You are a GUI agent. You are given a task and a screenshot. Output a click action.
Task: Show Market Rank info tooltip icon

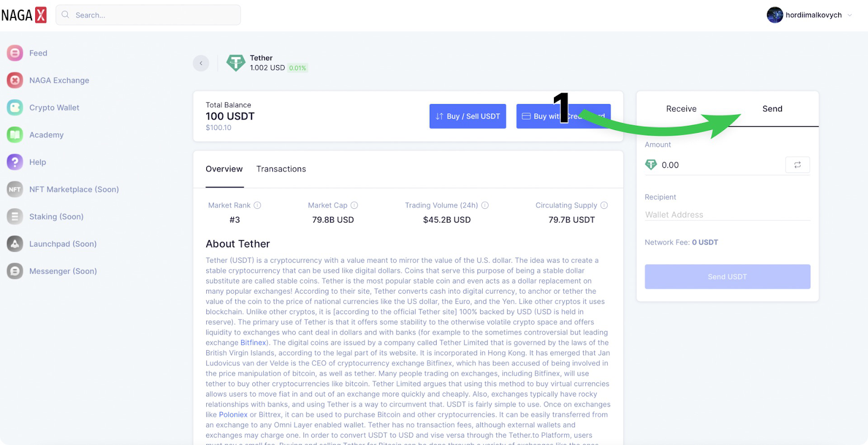[x=258, y=205]
